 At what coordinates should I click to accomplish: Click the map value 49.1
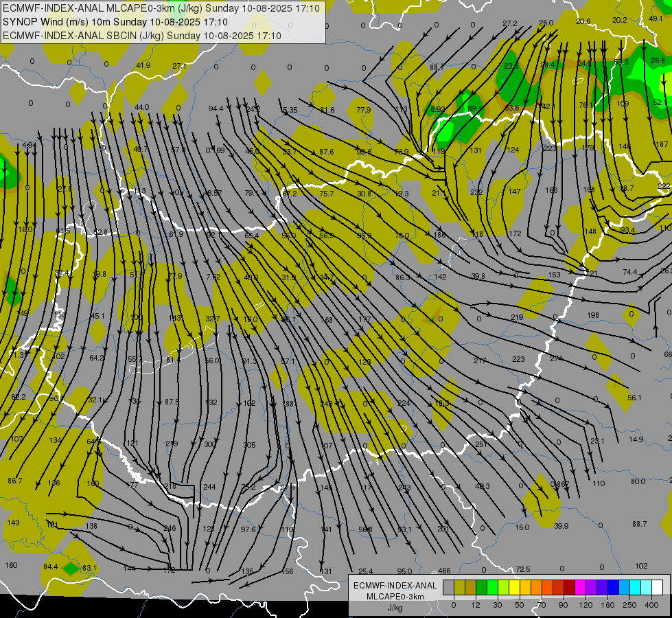[656, 19]
